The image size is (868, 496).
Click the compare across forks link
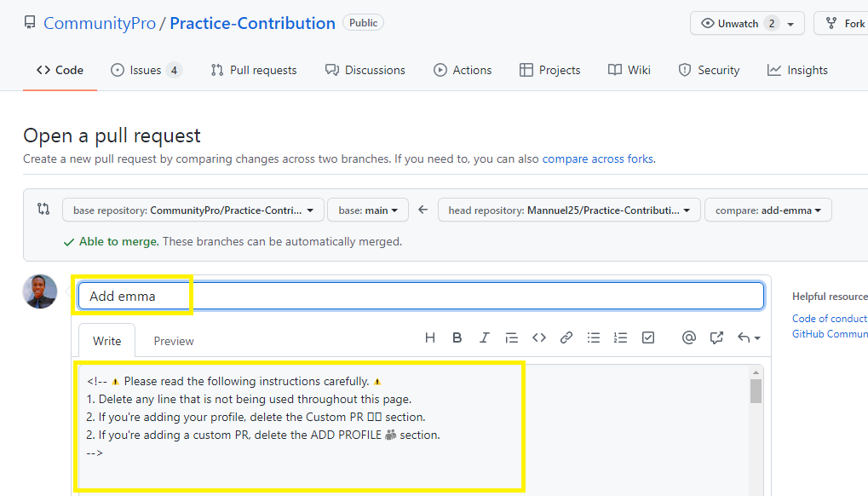click(x=597, y=159)
